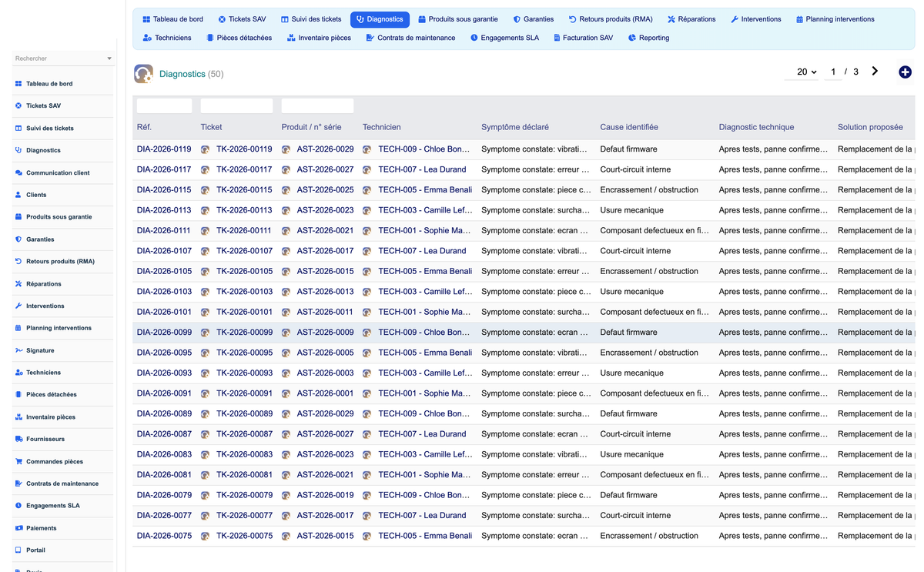The image size is (924, 572).
Task: Click the product icon beside AST-2026-0027
Action: point(286,170)
